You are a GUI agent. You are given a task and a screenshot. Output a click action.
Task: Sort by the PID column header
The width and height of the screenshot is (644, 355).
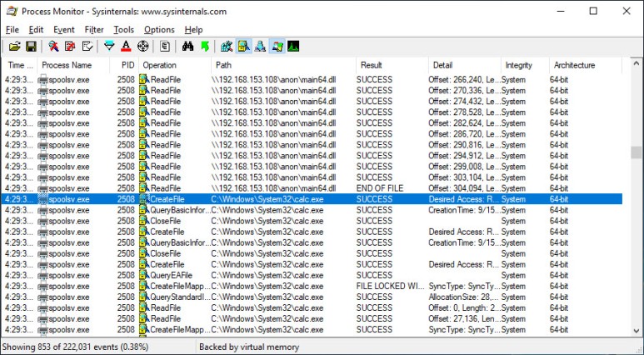(124, 65)
